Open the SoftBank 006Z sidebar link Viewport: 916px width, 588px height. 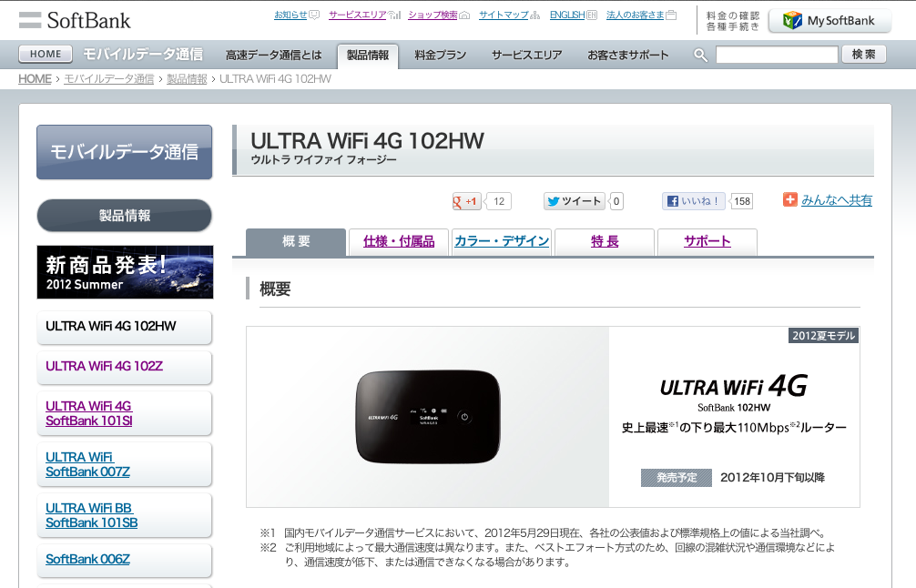tap(124, 560)
